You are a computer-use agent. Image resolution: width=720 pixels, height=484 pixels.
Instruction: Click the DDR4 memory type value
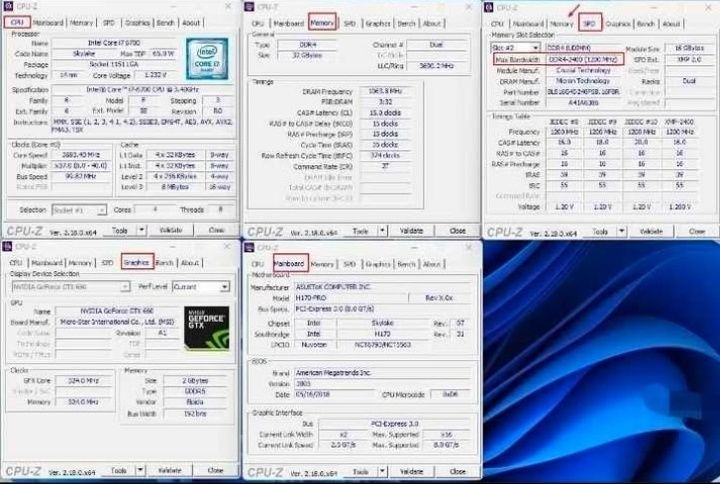(x=307, y=45)
